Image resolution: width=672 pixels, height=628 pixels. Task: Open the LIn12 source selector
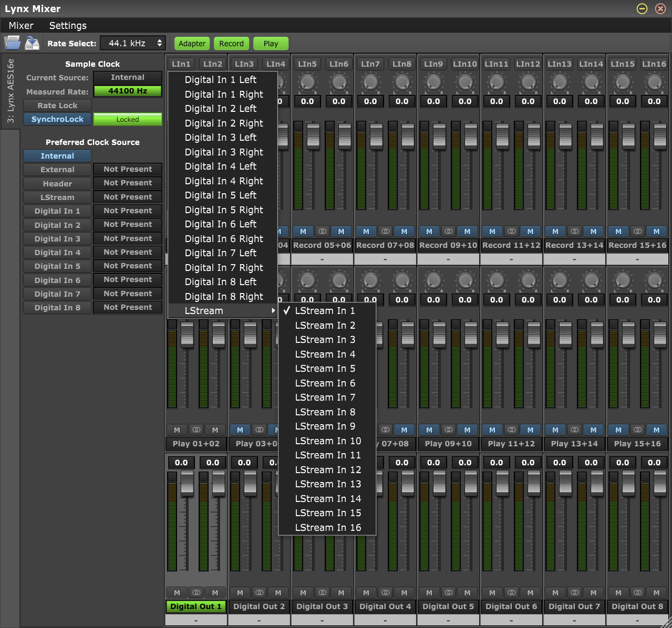coord(528,64)
